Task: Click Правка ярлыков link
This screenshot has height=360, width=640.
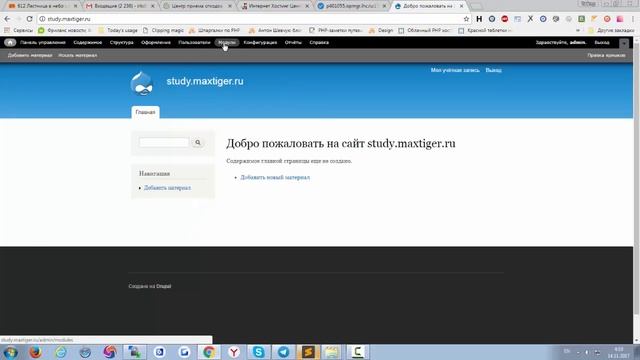Action: (x=607, y=55)
